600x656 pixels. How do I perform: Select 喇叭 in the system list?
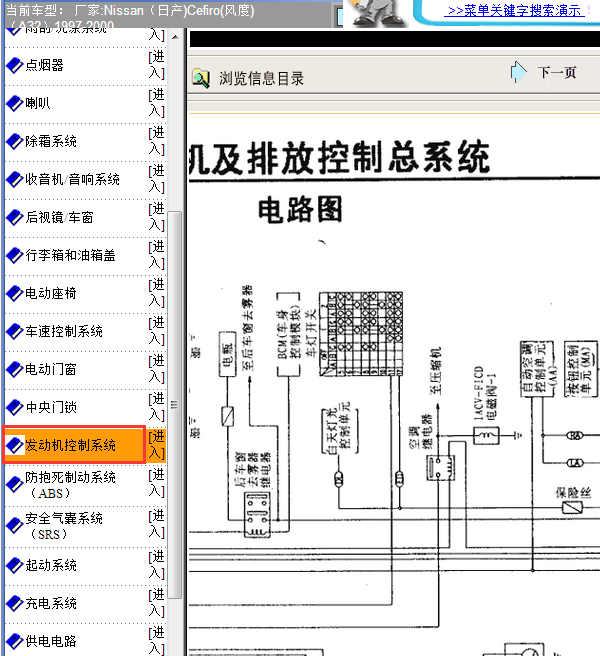(38, 103)
